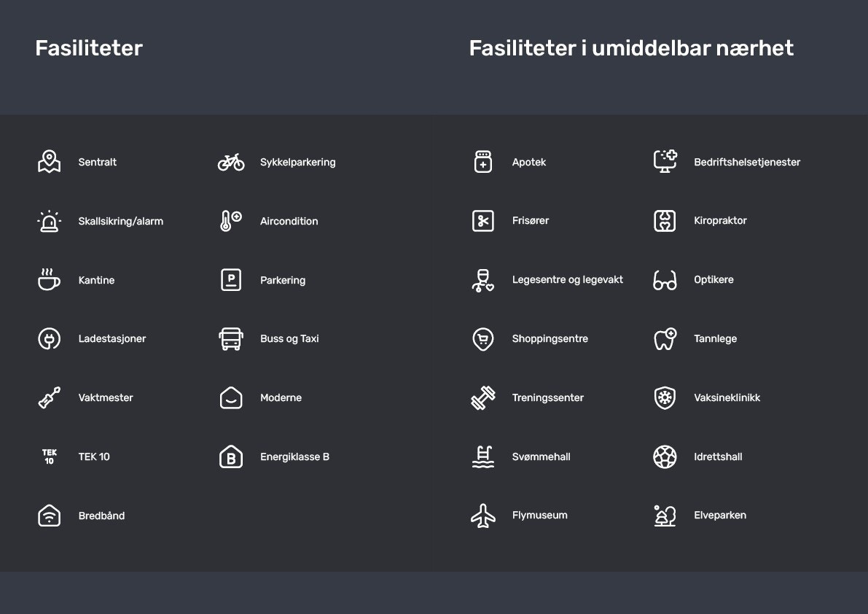Select the 'Parkering' label
This screenshot has height=614, width=868.
click(283, 280)
